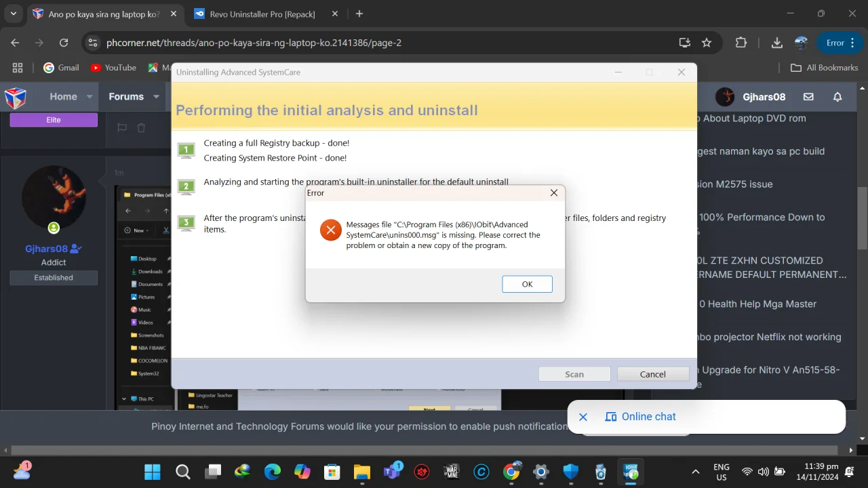This screenshot has height=488, width=868.
Task: Open Settings gear on taskbar
Action: pyautogui.click(x=540, y=472)
